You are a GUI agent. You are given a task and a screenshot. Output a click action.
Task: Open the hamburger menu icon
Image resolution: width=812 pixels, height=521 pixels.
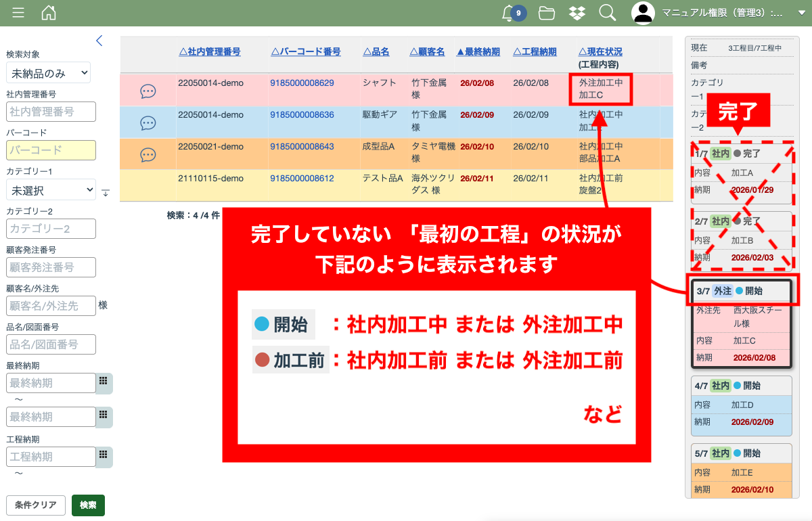(x=18, y=13)
